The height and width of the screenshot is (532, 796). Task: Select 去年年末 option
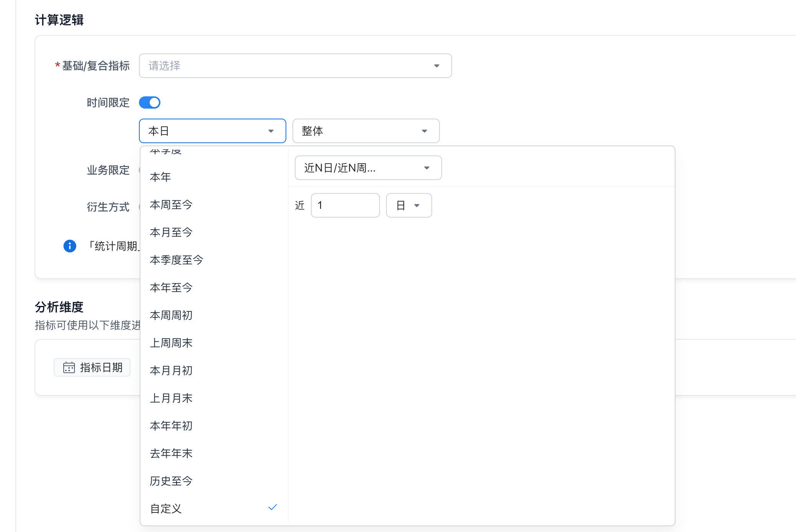[x=171, y=453]
